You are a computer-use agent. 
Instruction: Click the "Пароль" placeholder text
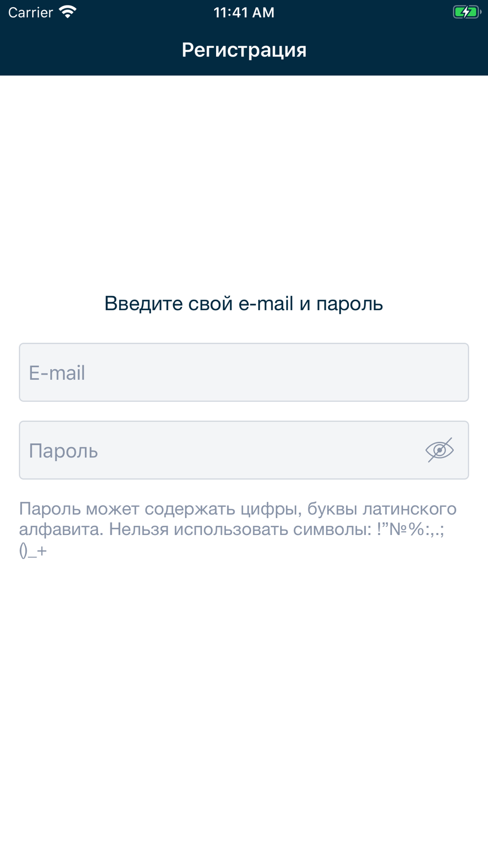click(x=63, y=451)
